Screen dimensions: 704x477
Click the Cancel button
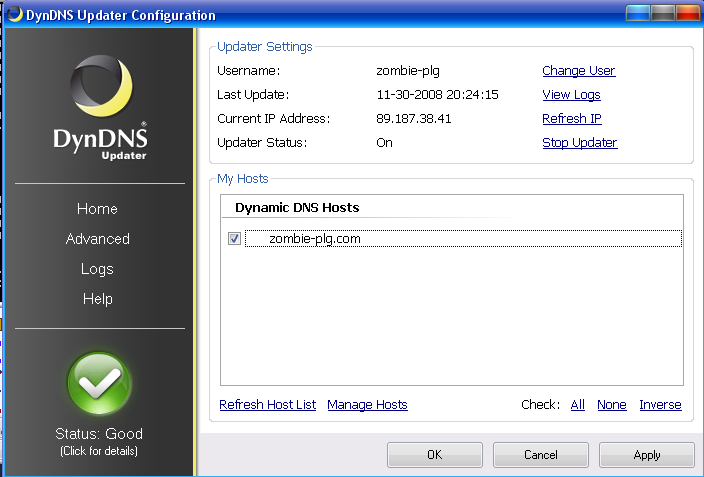tap(541, 455)
